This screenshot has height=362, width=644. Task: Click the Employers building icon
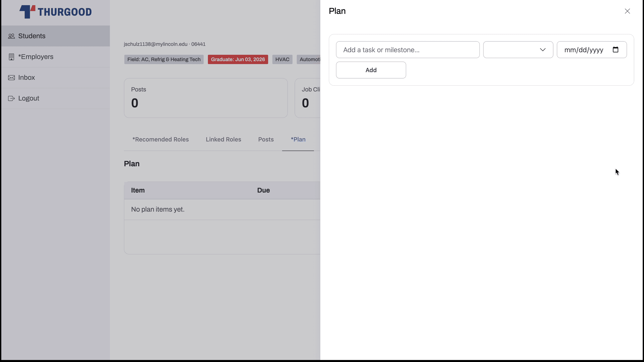11,57
